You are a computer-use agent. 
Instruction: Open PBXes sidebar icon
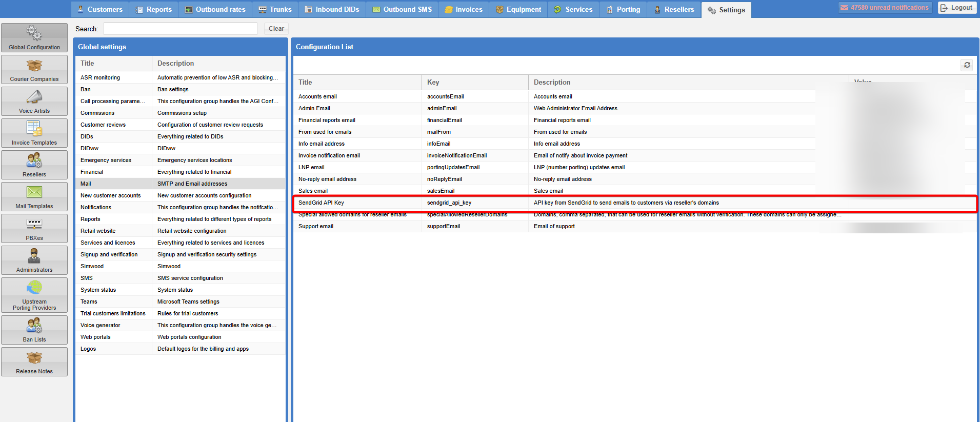pyautogui.click(x=34, y=224)
